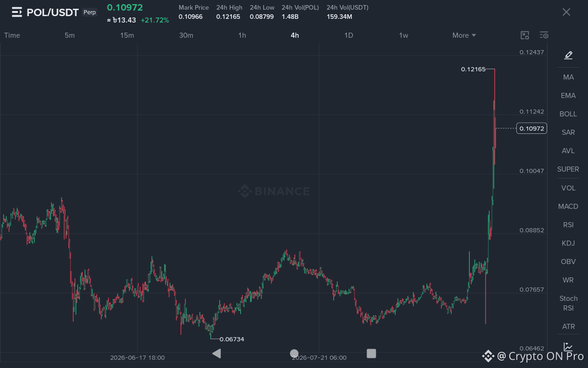The image size is (588, 368).
Task: Click the Perp contract badge
Action: point(90,12)
